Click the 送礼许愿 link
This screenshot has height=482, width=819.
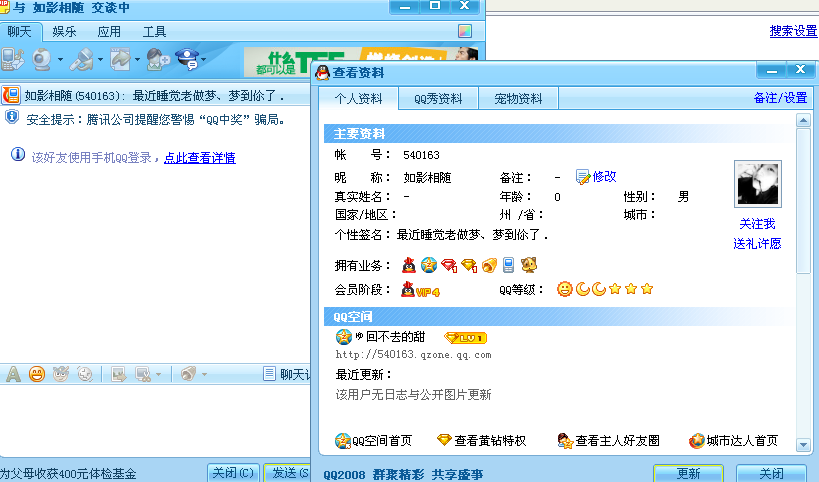tap(757, 244)
